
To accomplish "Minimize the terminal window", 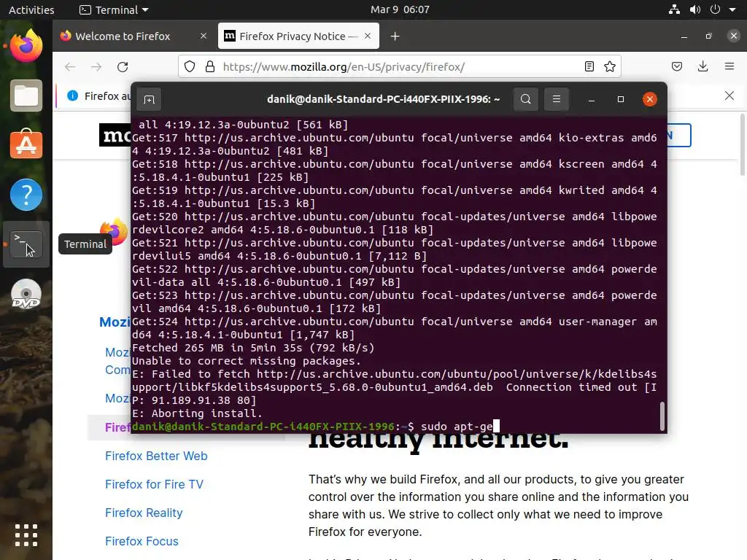I will coord(591,99).
